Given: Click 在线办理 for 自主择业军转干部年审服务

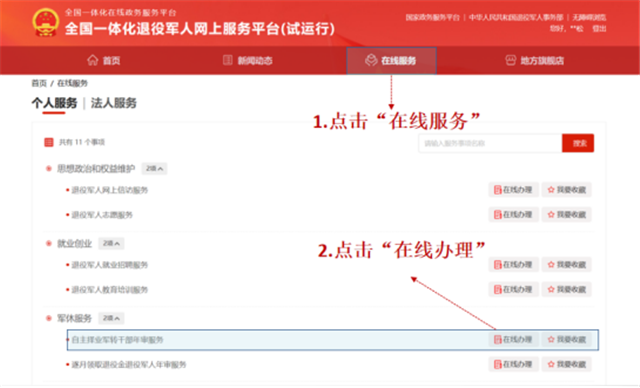Looking at the screenshot, I should pyautogui.click(x=513, y=339).
